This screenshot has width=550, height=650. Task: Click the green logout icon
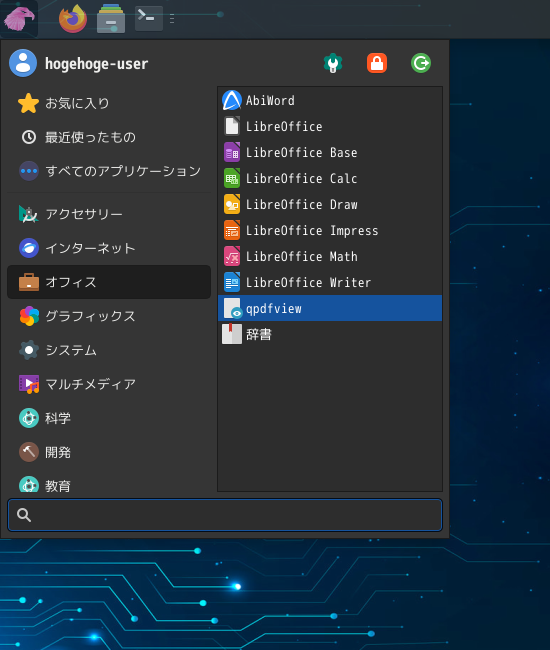coord(421,63)
